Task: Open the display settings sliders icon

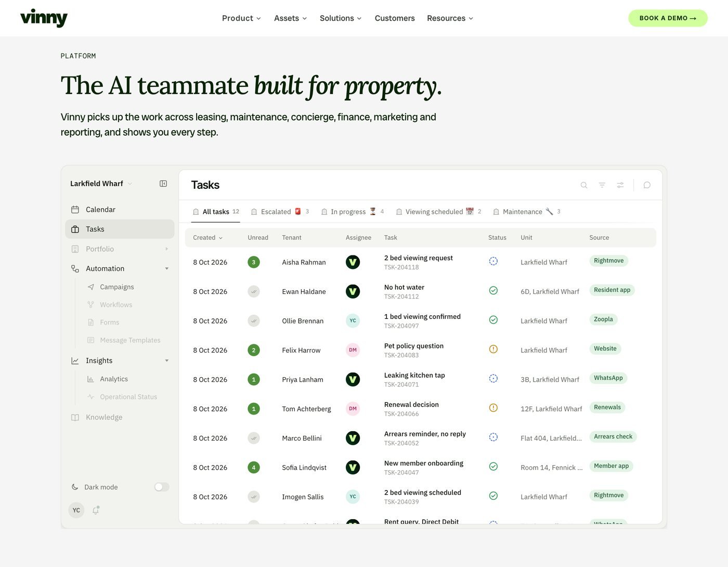Action: pyautogui.click(x=620, y=185)
